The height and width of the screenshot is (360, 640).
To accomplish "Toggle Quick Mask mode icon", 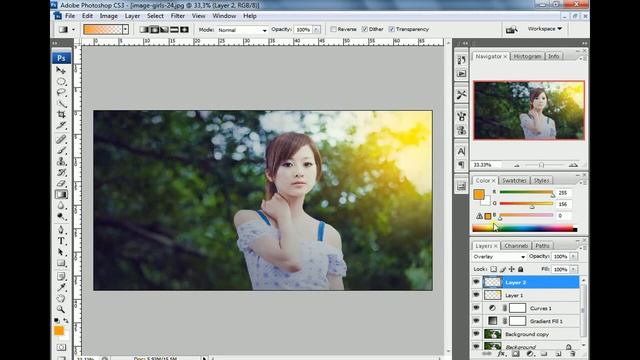I will 61,347.
